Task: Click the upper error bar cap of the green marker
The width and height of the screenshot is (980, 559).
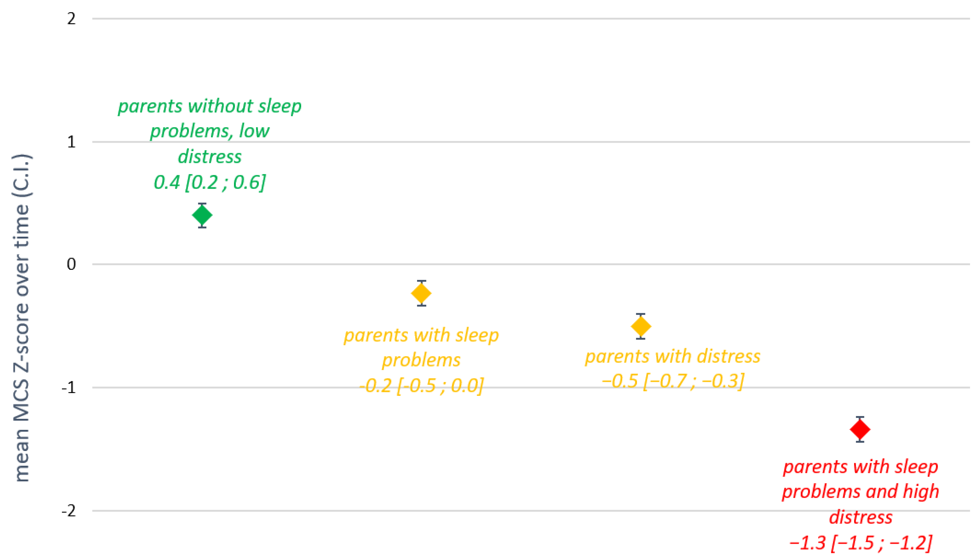Action: (x=202, y=204)
